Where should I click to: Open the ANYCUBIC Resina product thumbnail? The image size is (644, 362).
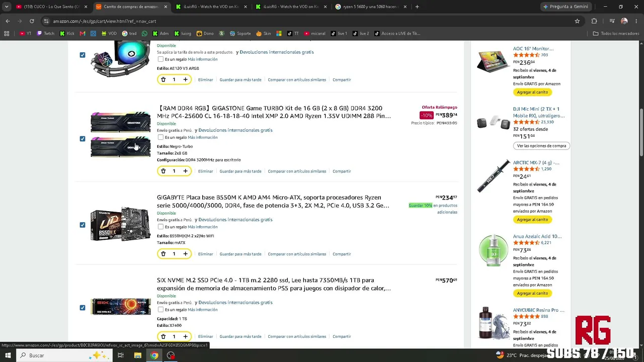[493, 324]
